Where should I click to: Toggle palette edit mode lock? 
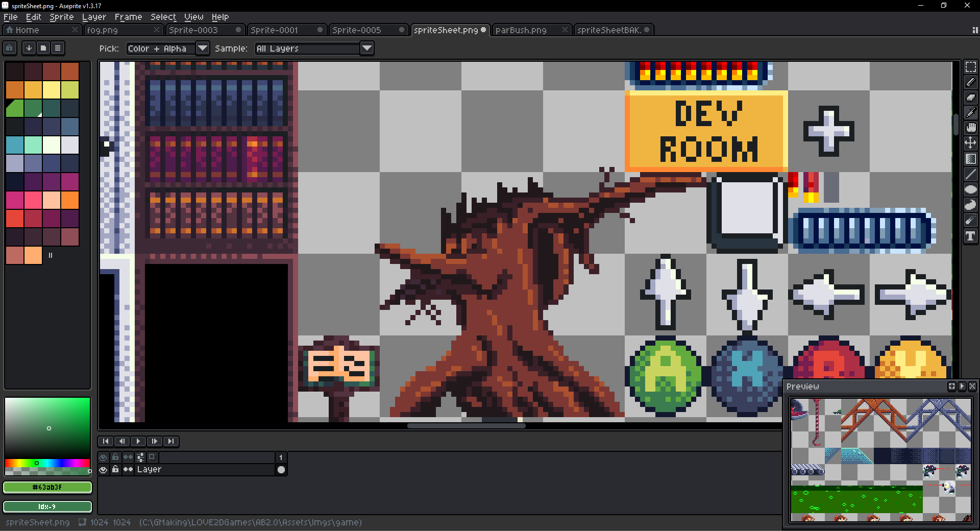pyautogui.click(x=10, y=49)
